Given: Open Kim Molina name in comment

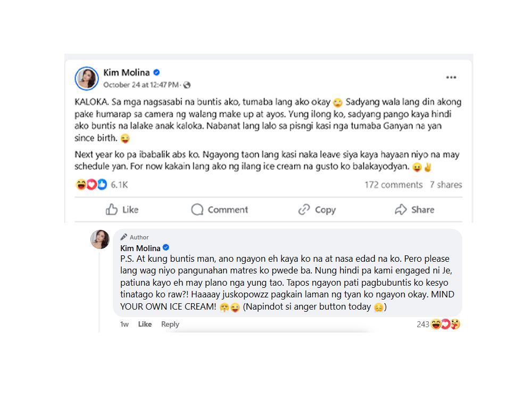Looking at the screenshot, I should point(140,248).
